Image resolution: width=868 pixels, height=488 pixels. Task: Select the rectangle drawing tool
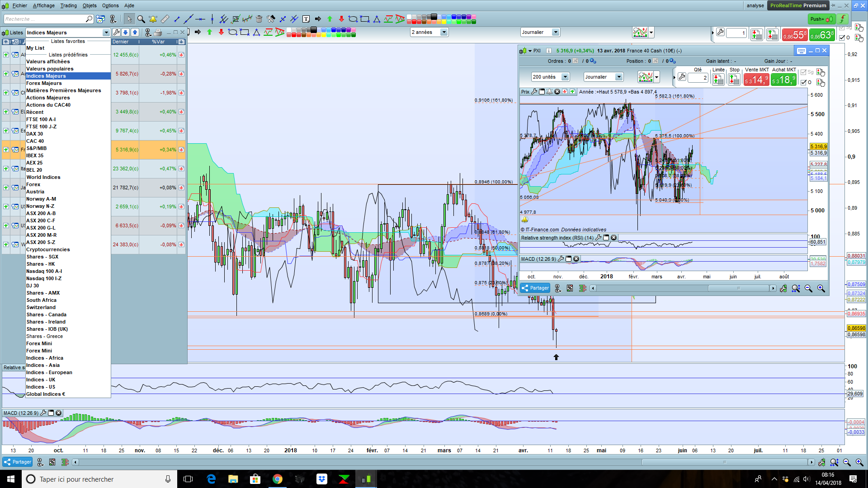pyautogui.click(x=365, y=19)
